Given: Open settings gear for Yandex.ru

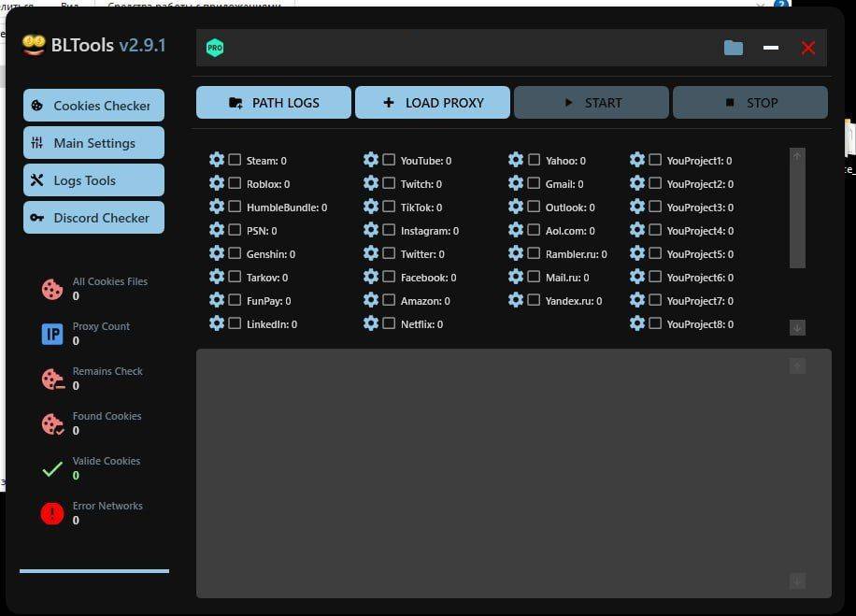Looking at the screenshot, I should coord(516,300).
